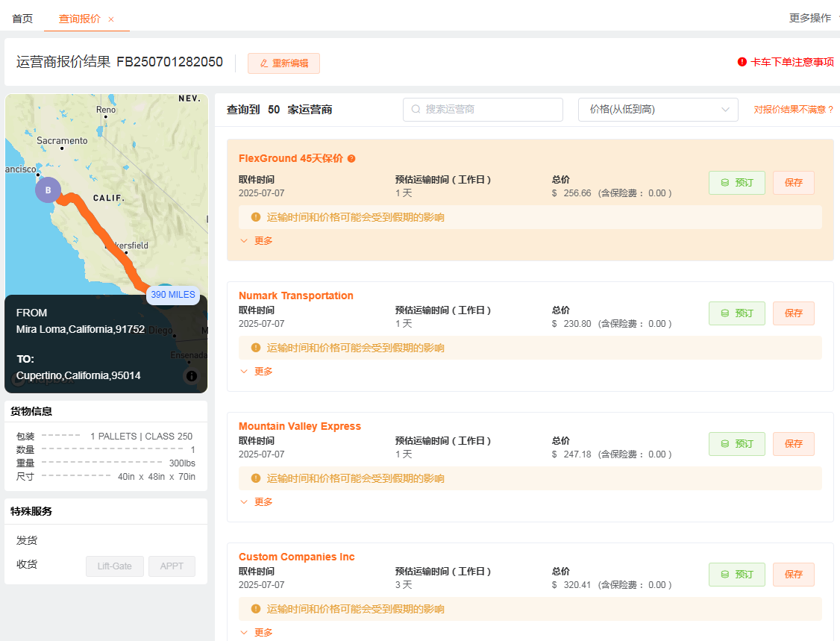Click 重新编辑 to edit the quote
Viewport: 840px width, 641px height.
pos(283,63)
